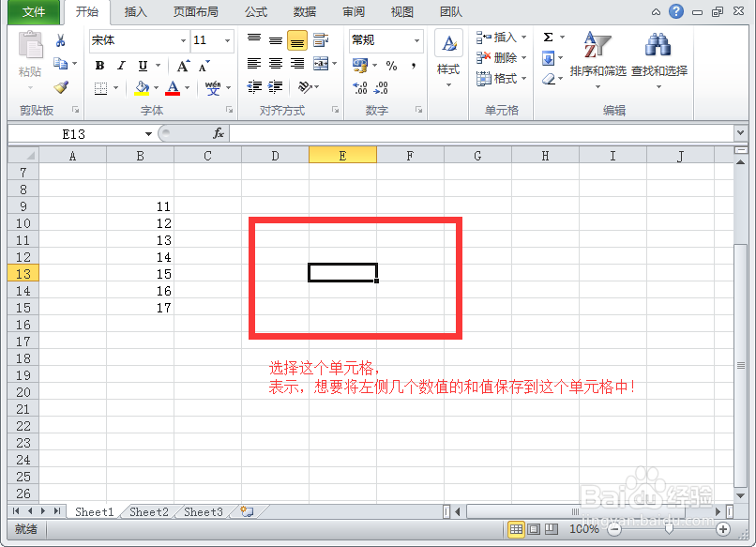The width and height of the screenshot is (756, 547).
Task: Apply percentage number format icon
Action: click(x=390, y=63)
